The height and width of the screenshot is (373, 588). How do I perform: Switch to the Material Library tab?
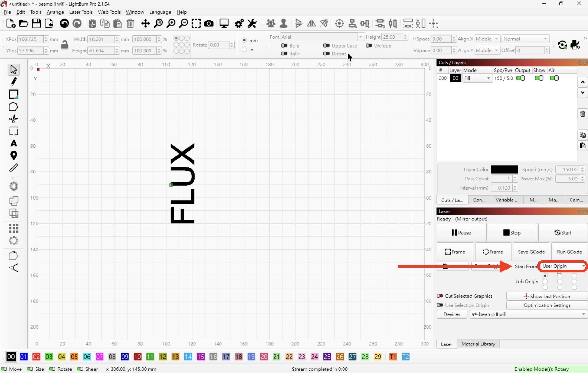coord(478,344)
